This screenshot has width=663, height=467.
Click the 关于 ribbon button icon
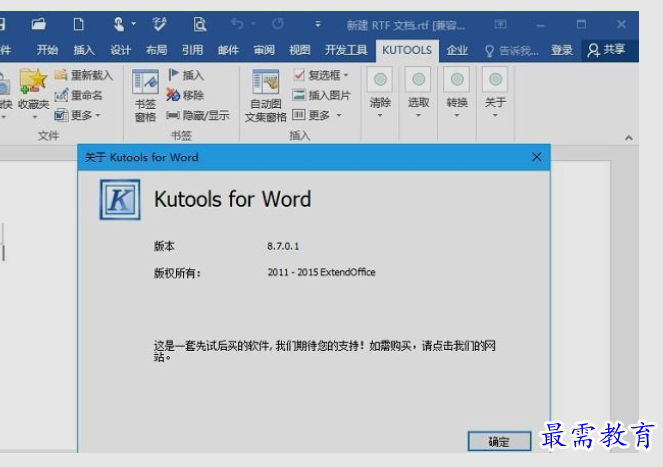click(495, 79)
